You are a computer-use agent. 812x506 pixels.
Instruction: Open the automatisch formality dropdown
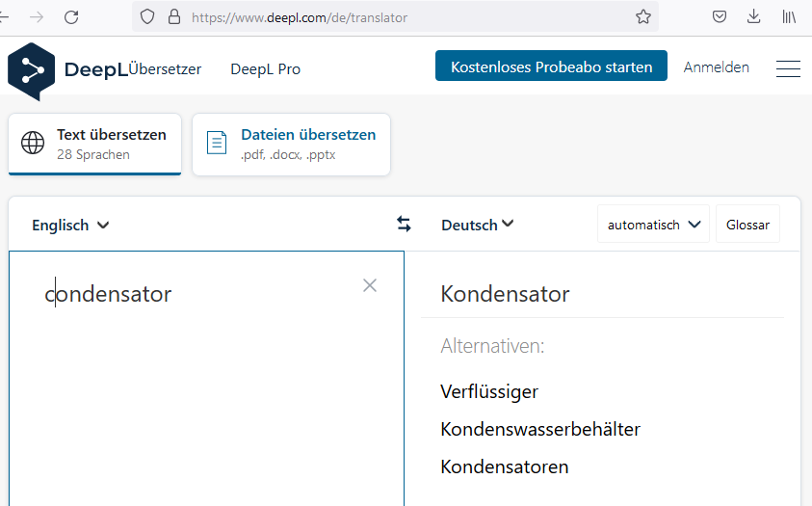click(x=653, y=225)
